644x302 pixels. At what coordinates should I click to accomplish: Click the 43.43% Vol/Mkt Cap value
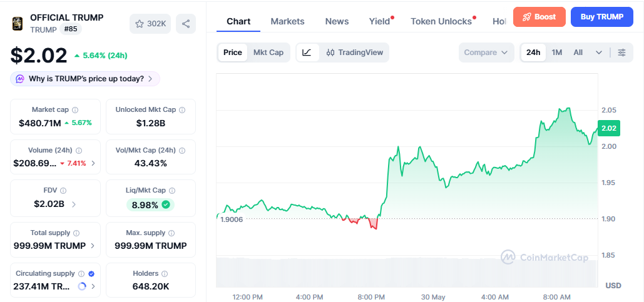[151, 163]
